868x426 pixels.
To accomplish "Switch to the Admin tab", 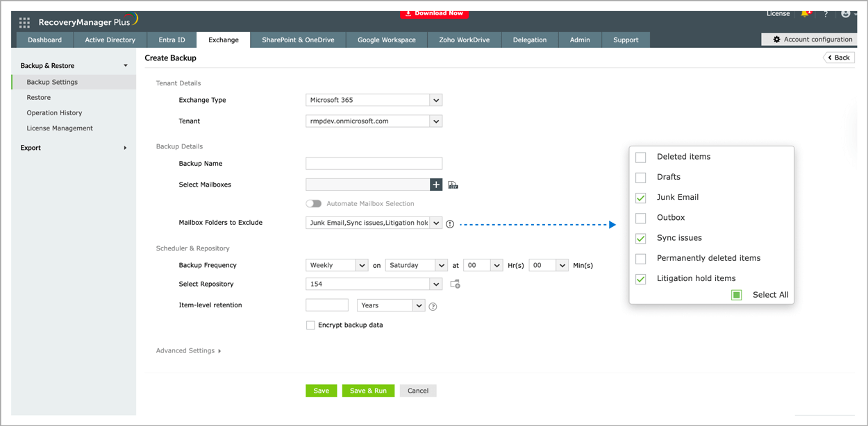I will click(580, 40).
